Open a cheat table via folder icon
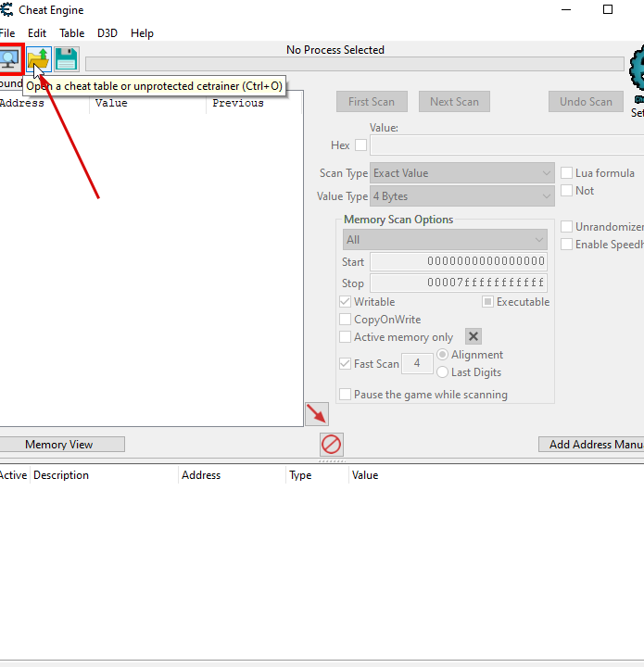644x667 pixels. (x=39, y=59)
